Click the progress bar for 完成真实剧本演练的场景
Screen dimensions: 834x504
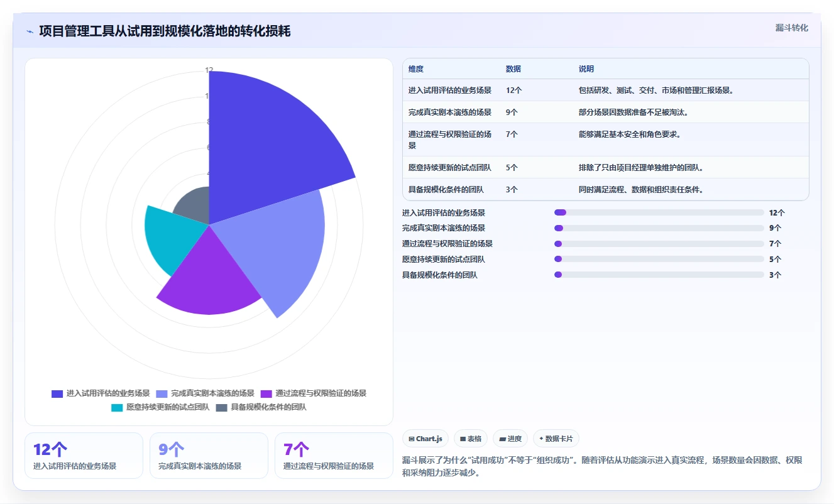tap(659, 228)
